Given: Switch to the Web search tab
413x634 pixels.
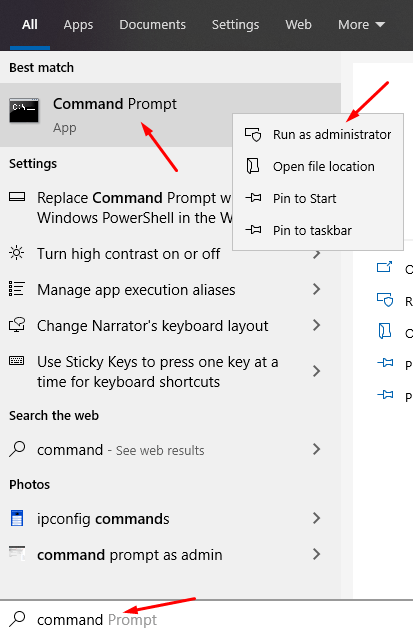Looking at the screenshot, I should [x=298, y=25].
